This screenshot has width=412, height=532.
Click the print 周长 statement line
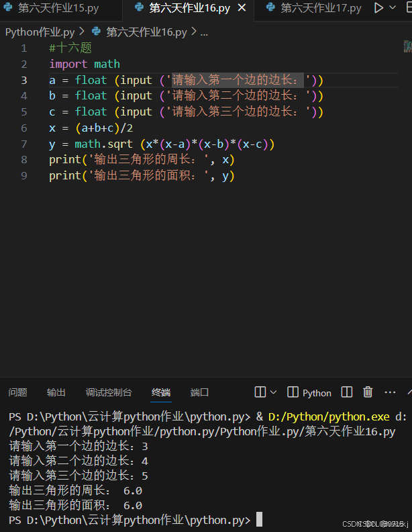point(142,160)
